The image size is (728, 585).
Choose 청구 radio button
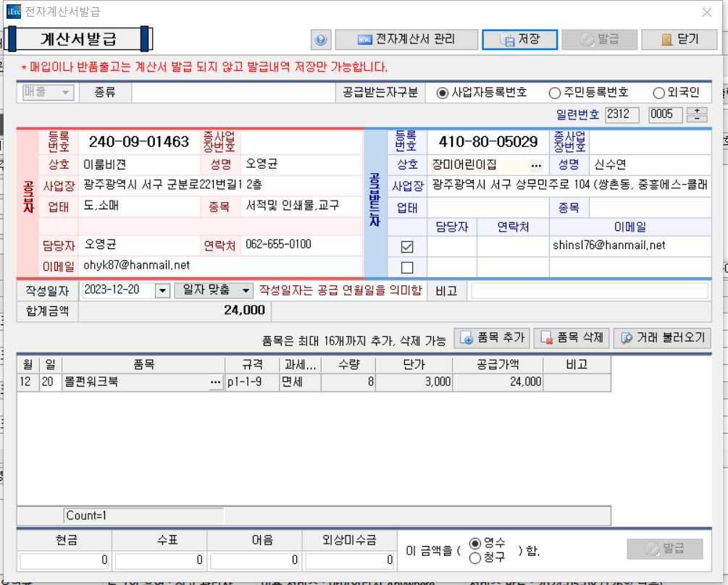point(475,558)
